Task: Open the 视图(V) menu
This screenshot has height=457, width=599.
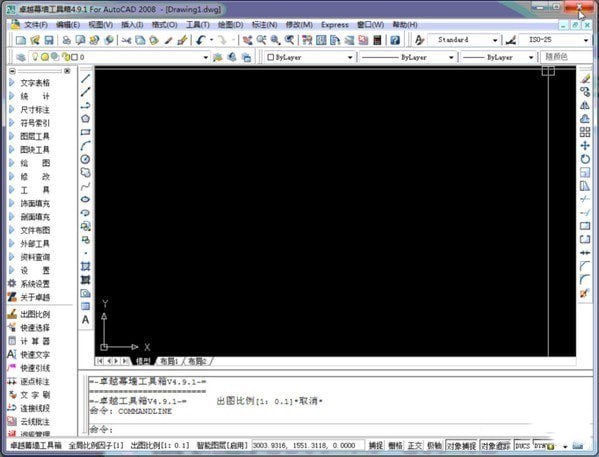Action: [x=100, y=25]
